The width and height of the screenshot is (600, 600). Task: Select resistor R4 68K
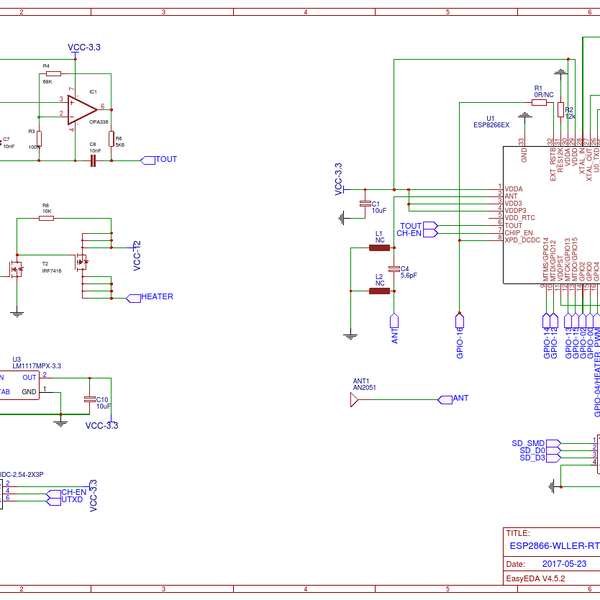52,74
